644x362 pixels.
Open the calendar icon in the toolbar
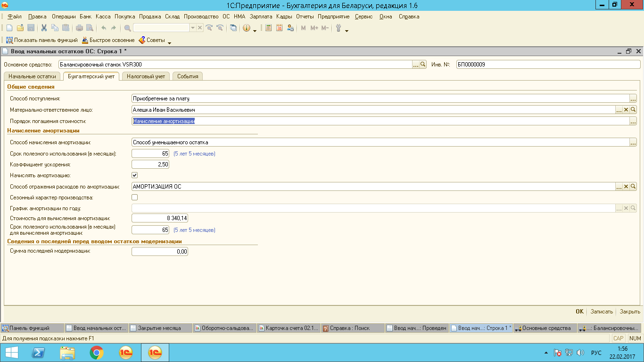click(x=280, y=28)
